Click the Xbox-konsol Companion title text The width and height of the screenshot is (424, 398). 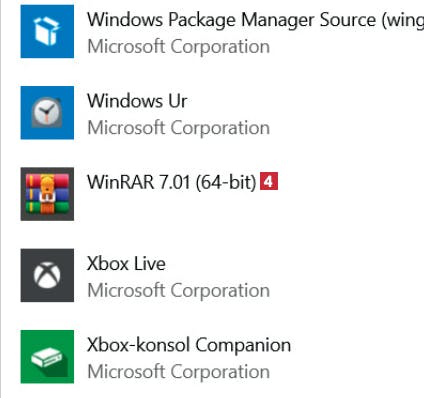click(x=189, y=345)
